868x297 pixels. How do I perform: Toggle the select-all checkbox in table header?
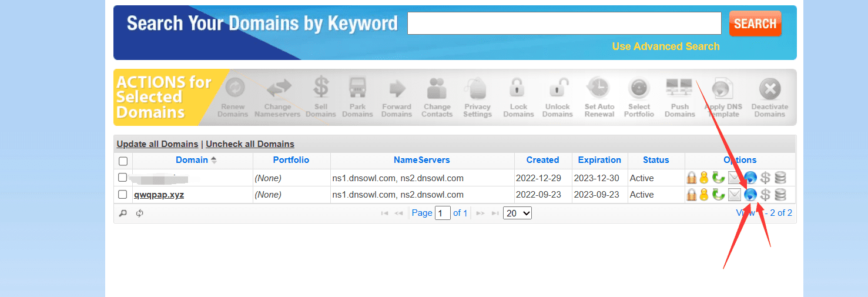[x=123, y=161]
